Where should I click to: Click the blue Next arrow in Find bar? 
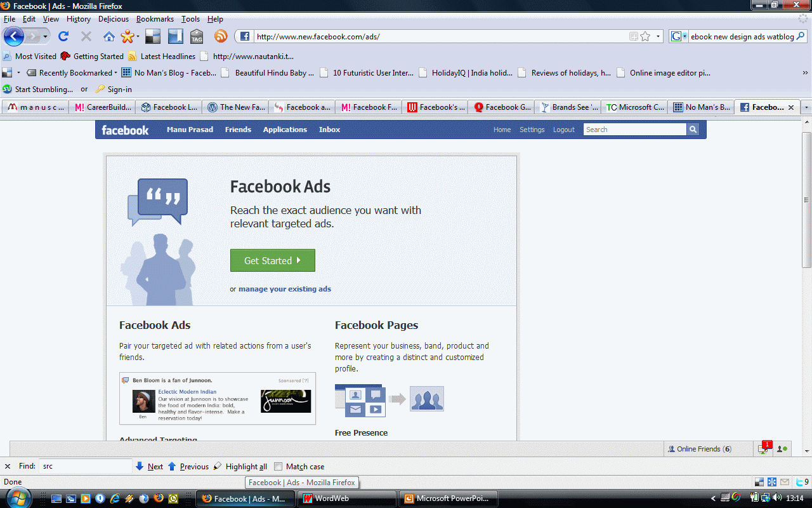click(x=140, y=466)
